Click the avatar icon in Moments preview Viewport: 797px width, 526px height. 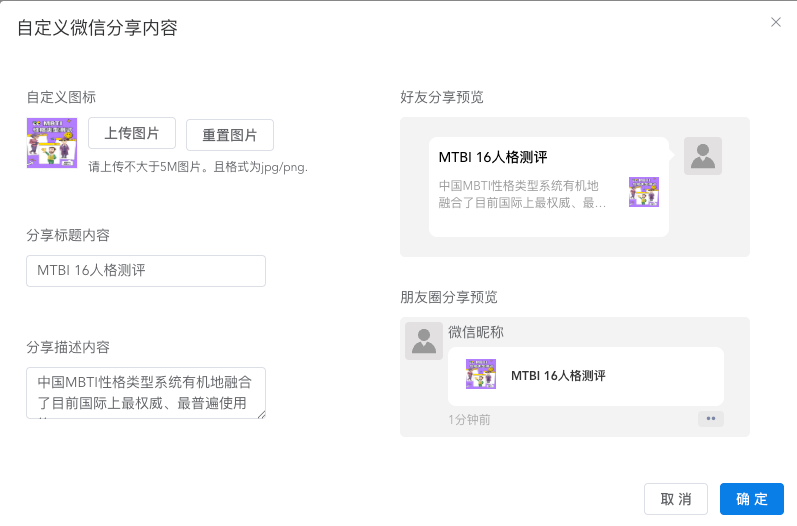(x=424, y=340)
